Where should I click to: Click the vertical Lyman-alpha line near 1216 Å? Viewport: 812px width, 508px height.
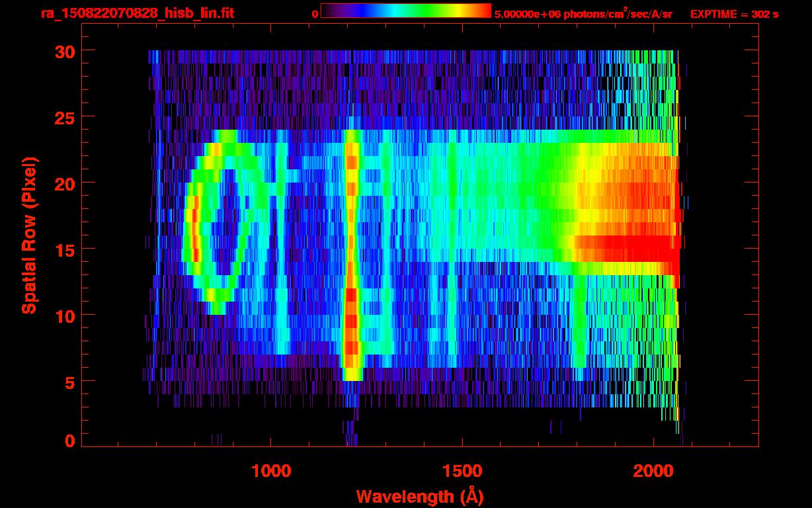pos(352,255)
